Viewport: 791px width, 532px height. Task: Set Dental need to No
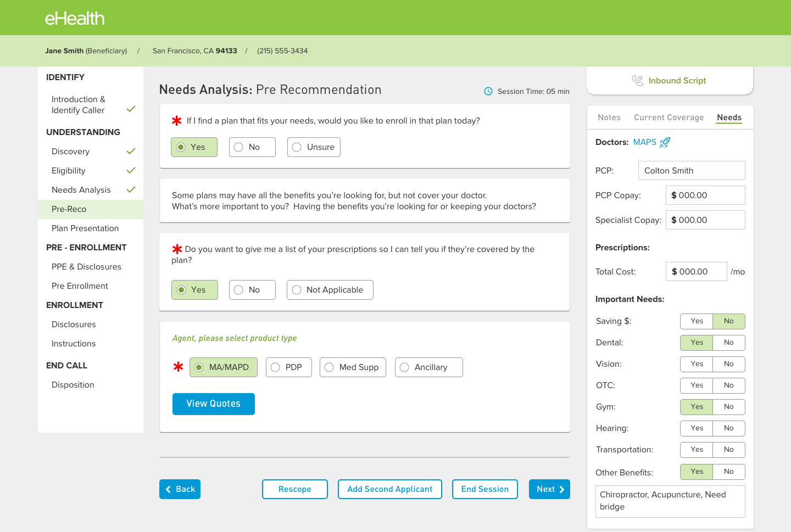coord(729,343)
